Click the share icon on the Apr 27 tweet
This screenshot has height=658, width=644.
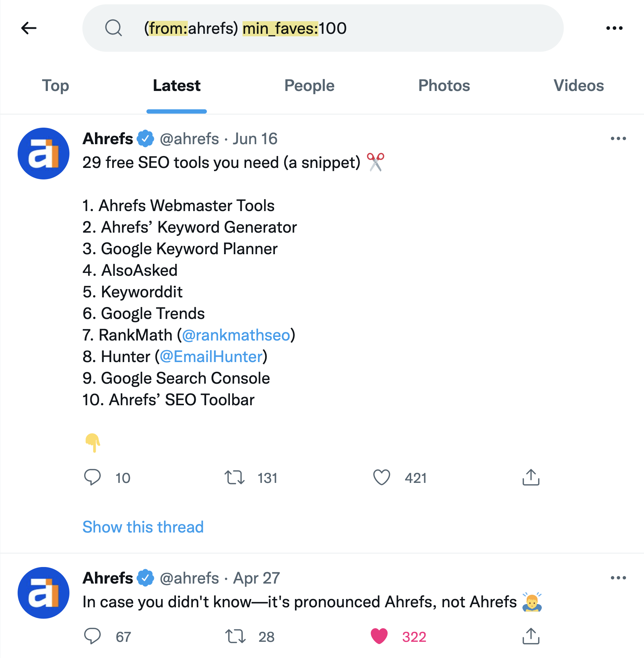(x=530, y=636)
